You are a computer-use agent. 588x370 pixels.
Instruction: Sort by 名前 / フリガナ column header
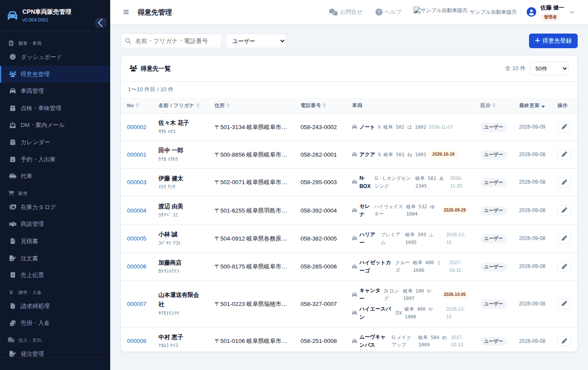(x=179, y=105)
